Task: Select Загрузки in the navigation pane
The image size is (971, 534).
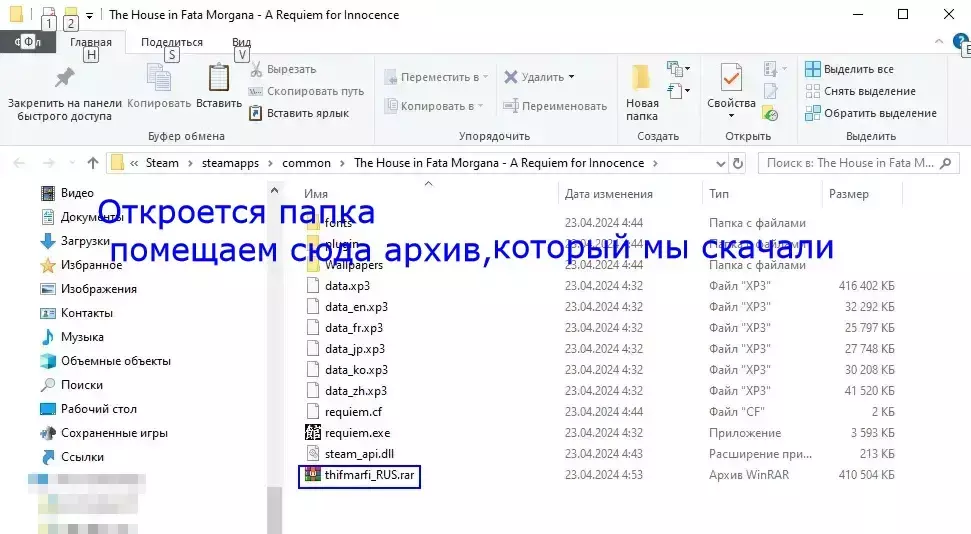Action: (x=76, y=241)
